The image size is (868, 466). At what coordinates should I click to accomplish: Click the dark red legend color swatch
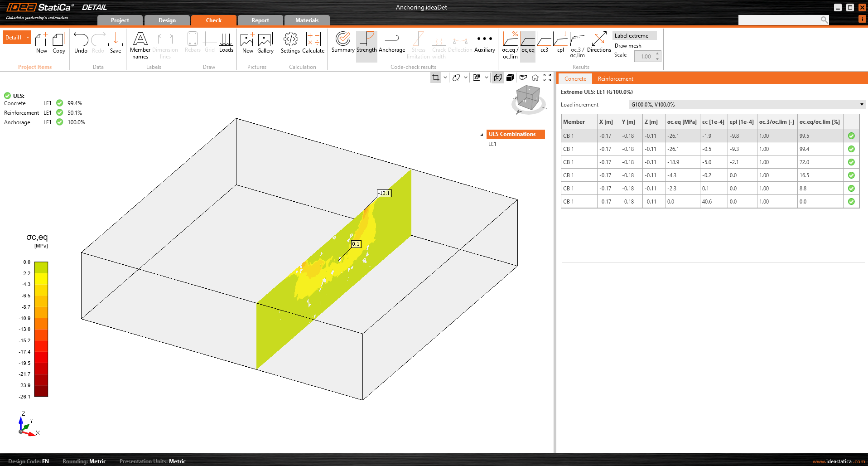coord(41,391)
